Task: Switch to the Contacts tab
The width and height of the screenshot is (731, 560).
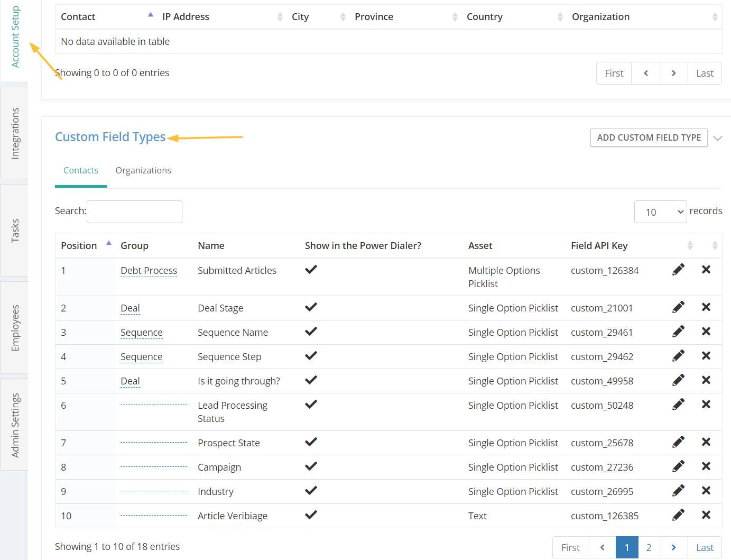Action: pyautogui.click(x=81, y=171)
